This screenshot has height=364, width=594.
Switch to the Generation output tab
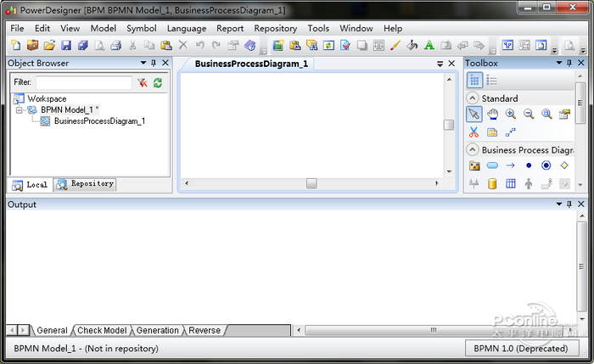(x=157, y=331)
